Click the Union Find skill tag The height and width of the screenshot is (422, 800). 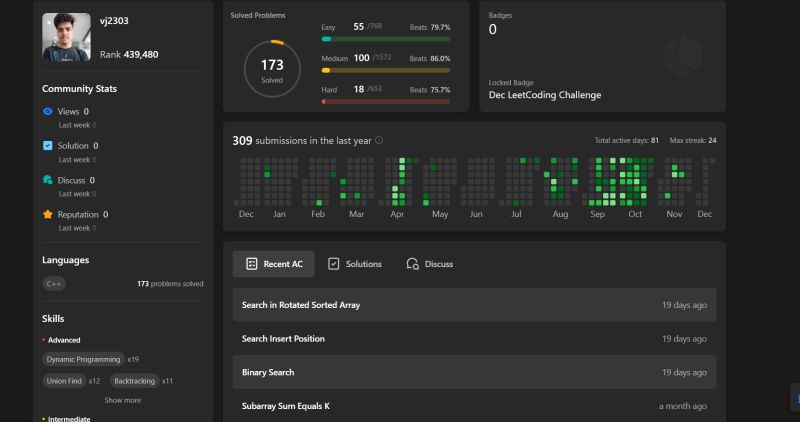(64, 381)
